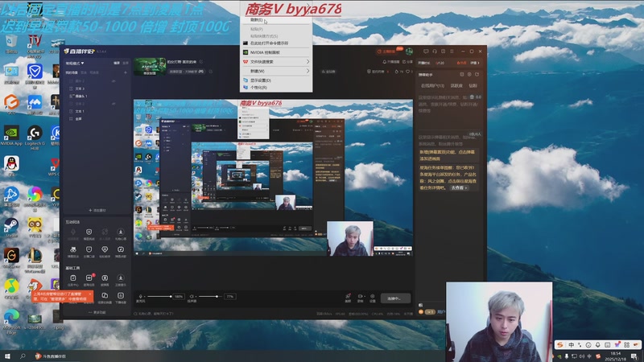Viewport: 644px width, 362px height.
Task: Open 个性化(R) from context menu
Action: [x=276, y=88]
